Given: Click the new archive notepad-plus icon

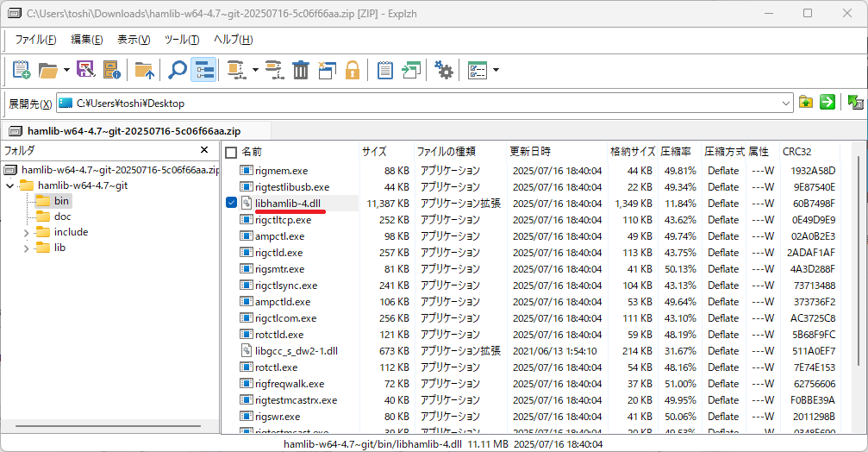Looking at the screenshot, I should pos(21,70).
